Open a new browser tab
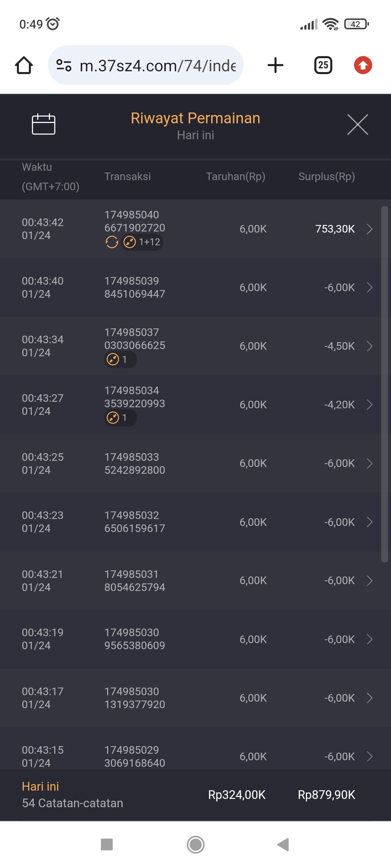The height and width of the screenshot is (868, 391). pyautogui.click(x=275, y=65)
